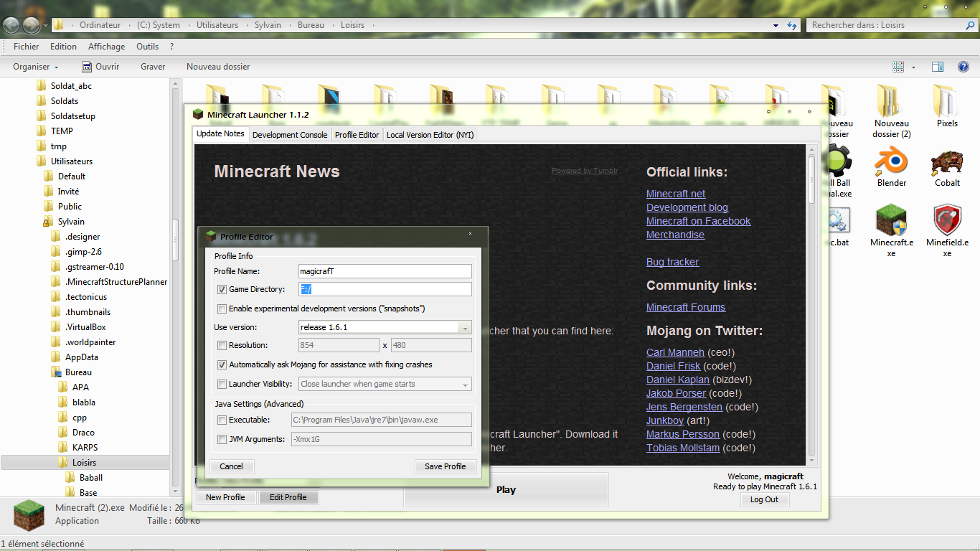980x551 pixels.
Task: Tick the Launcher Visibility checkbox
Action: tap(222, 385)
